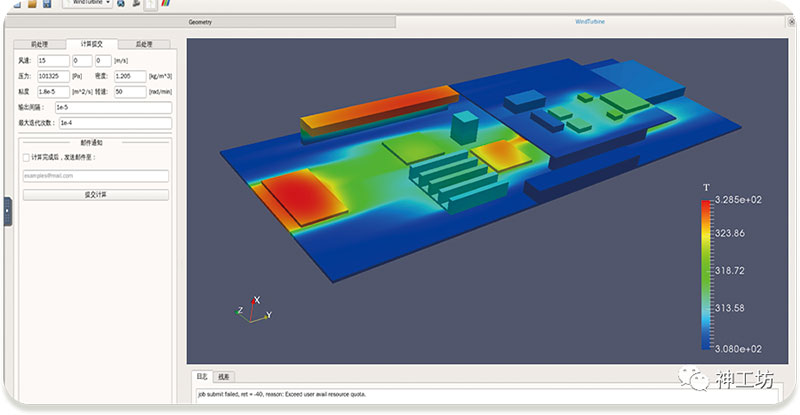Image resolution: width=800 pixels, height=415 pixels.
Task: Close the WindTurbine view with the X button
Action: click(791, 21)
